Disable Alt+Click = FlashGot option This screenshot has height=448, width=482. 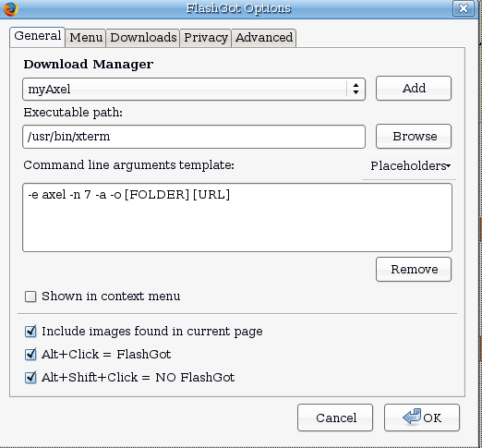click(x=30, y=355)
